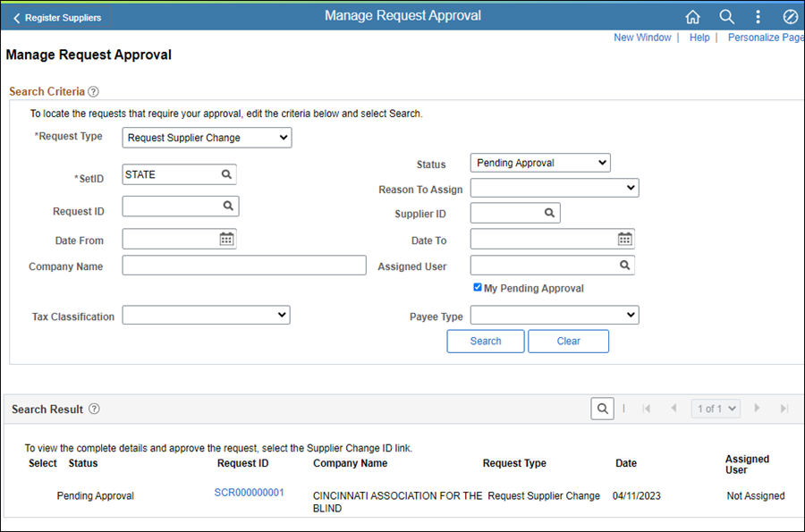805x532 pixels.
Task: Open the global search magnifier icon
Action: [x=726, y=17]
